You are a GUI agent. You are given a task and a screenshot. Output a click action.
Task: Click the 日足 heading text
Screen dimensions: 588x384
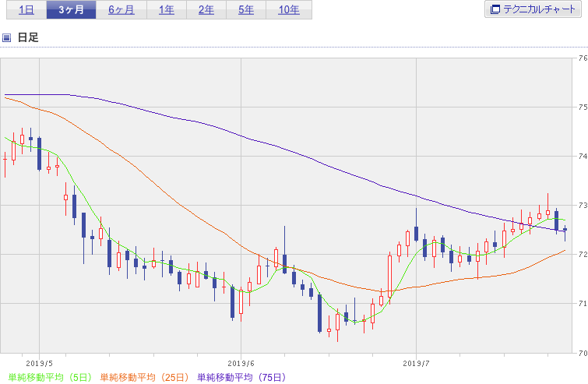(x=28, y=37)
